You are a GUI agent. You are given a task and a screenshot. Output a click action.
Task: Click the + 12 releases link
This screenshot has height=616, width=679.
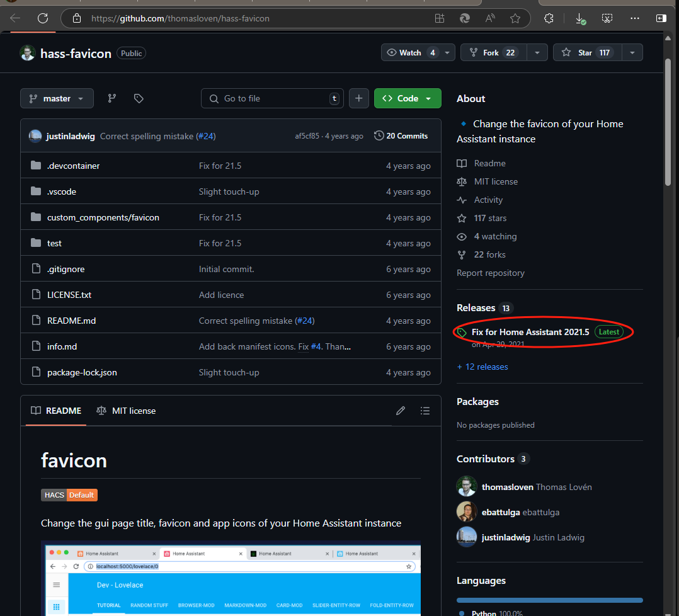(x=482, y=367)
